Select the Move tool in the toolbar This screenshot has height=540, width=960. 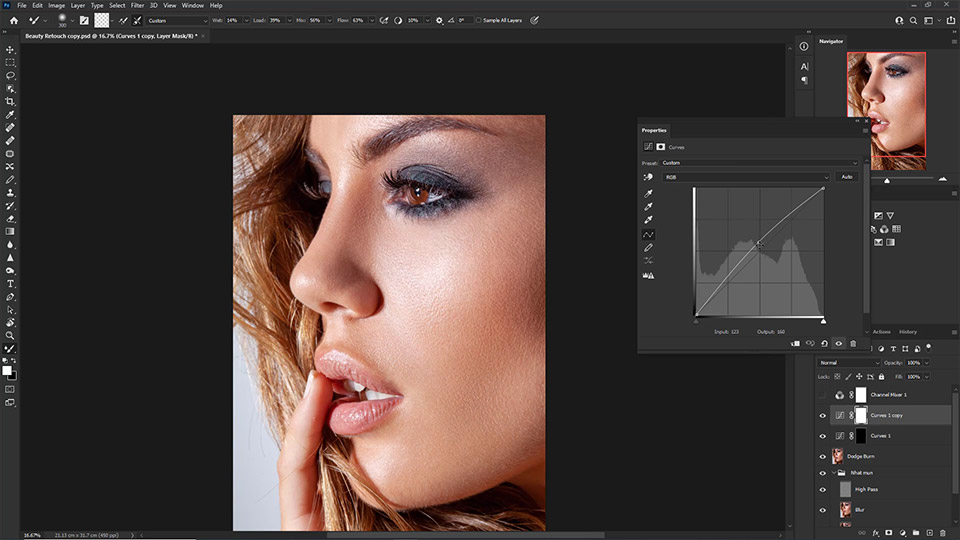(x=10, y=49)
